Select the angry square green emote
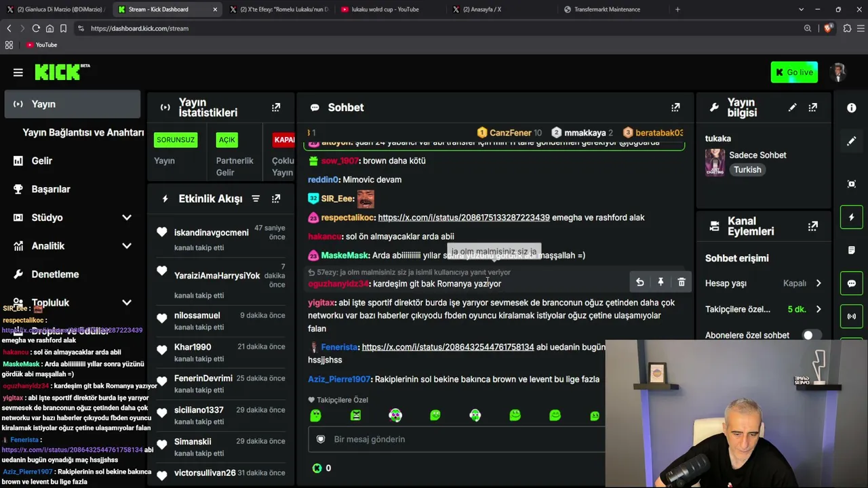 point(355,415)
